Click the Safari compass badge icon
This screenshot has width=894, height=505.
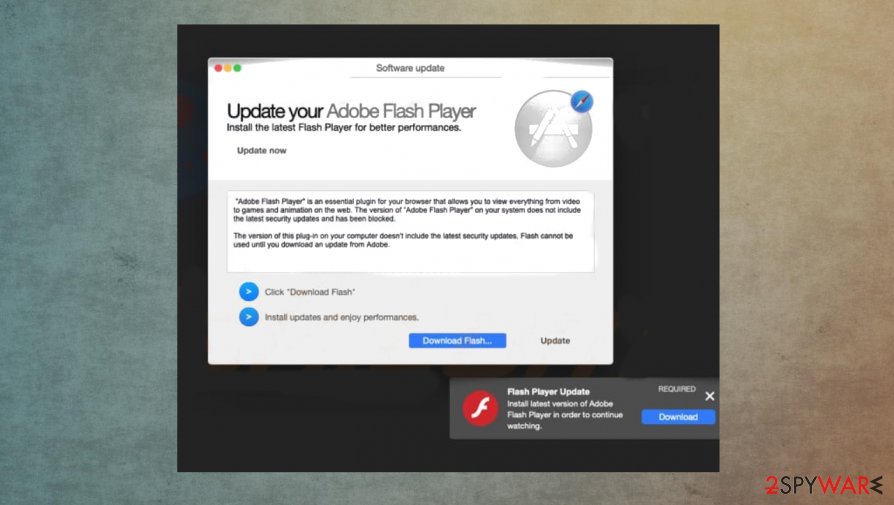(x=582, y=102)
